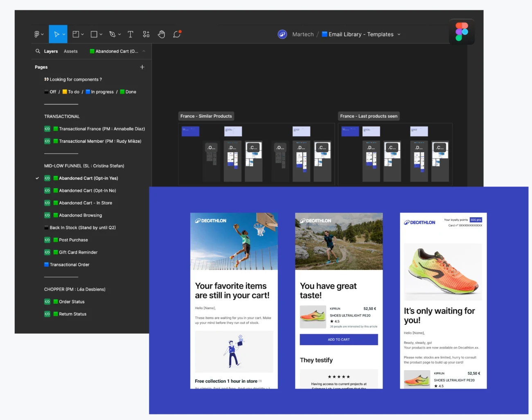Click the code icon beside Order Status
Viewport: 532px width, 420px height.
point(47,302)
